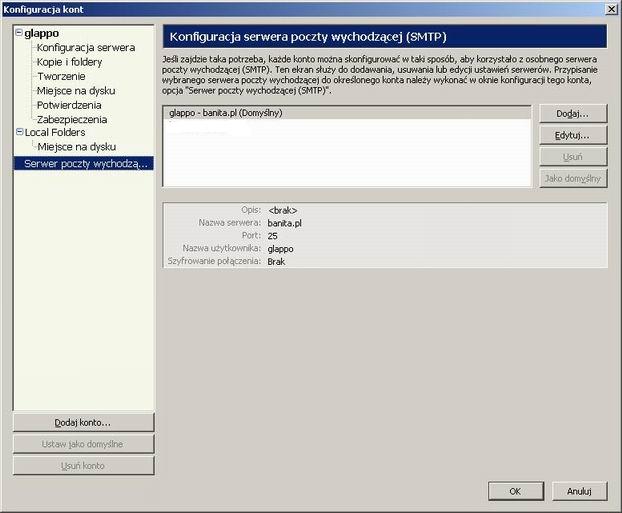Screen dimensions: 622x513
Task: Close the Konfiguracja kont window
Action: [x=610, y=8]
